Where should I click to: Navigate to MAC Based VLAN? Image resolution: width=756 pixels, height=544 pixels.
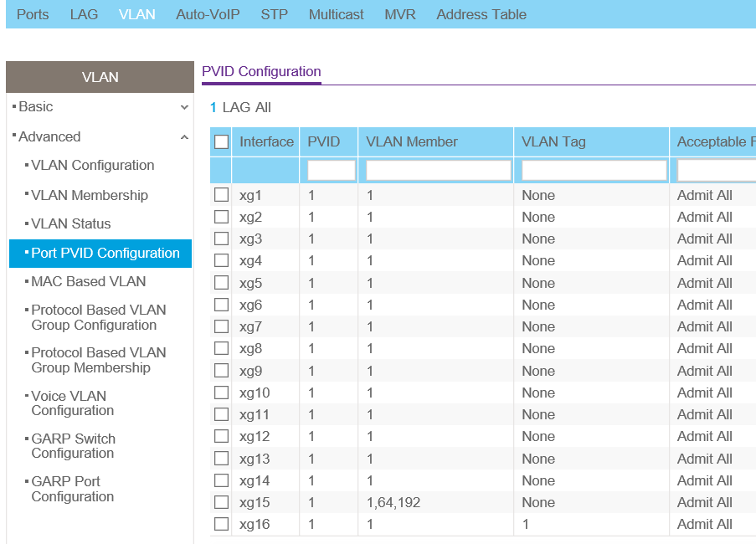coord(89,281)
